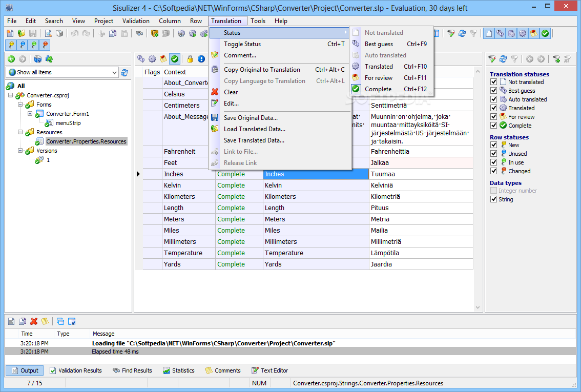Uncheck the For review status filter
This screenshot has height=392, width=581.
click(x=493, y=117)
